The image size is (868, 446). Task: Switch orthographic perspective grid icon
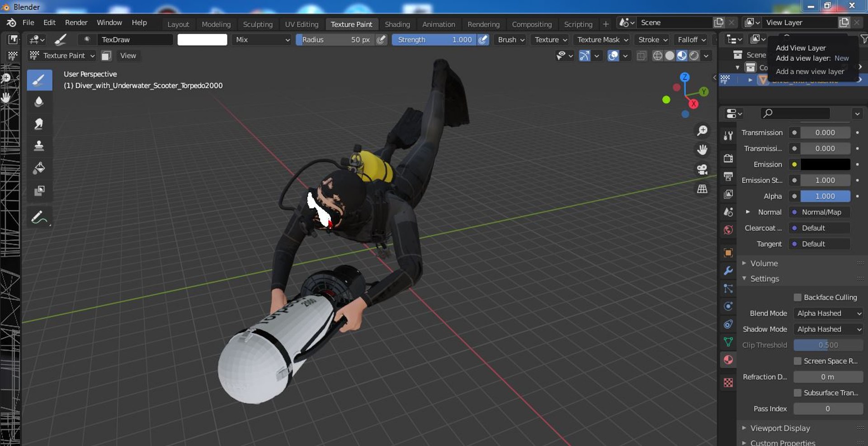click(702, 189)
